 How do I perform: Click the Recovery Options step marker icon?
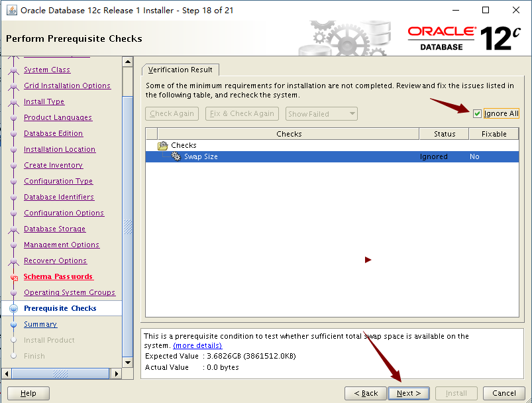click(13, 261)
